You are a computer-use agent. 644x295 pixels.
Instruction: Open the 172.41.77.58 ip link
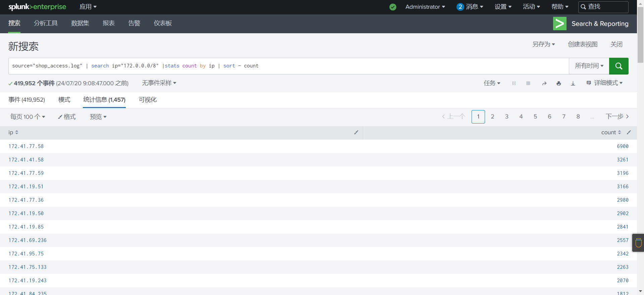tap(26, 146)
